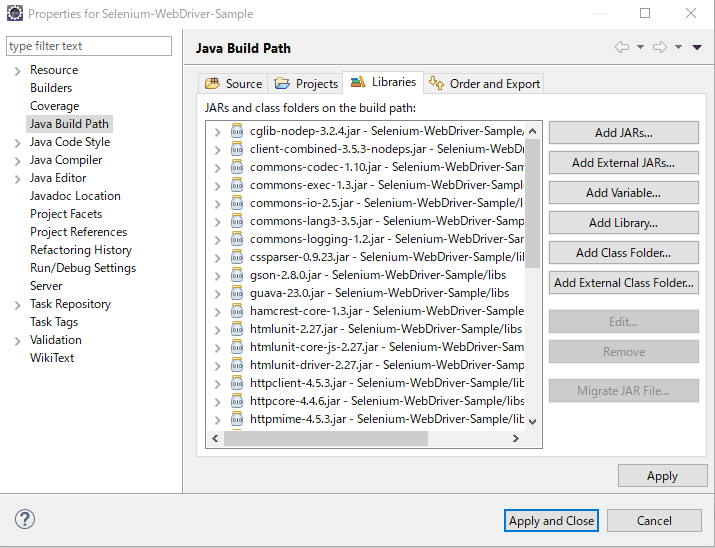Click the guava-23.0.jar jar icon
Viewport: 715px width, 548px height.
pyautogui.click(x=237, y=293)
